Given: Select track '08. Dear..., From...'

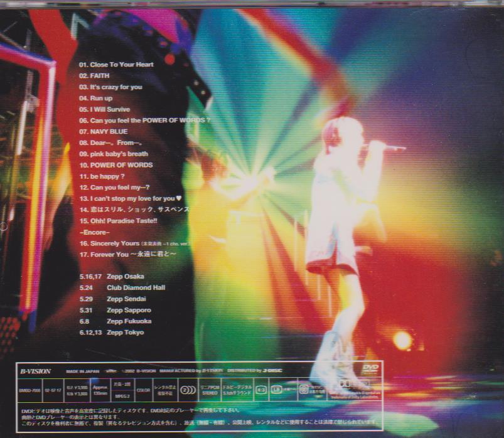Looking at the screenshot, I should [x=112, y=142].
